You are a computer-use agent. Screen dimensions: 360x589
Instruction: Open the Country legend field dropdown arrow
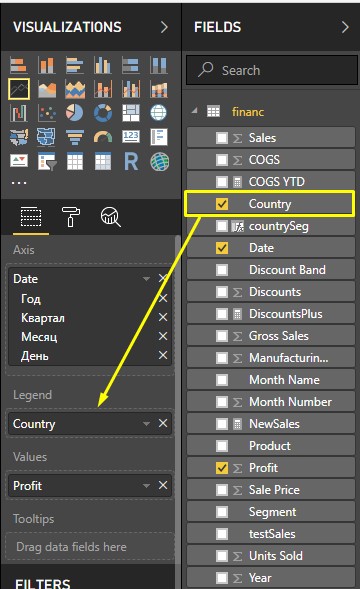pos(146,424)
